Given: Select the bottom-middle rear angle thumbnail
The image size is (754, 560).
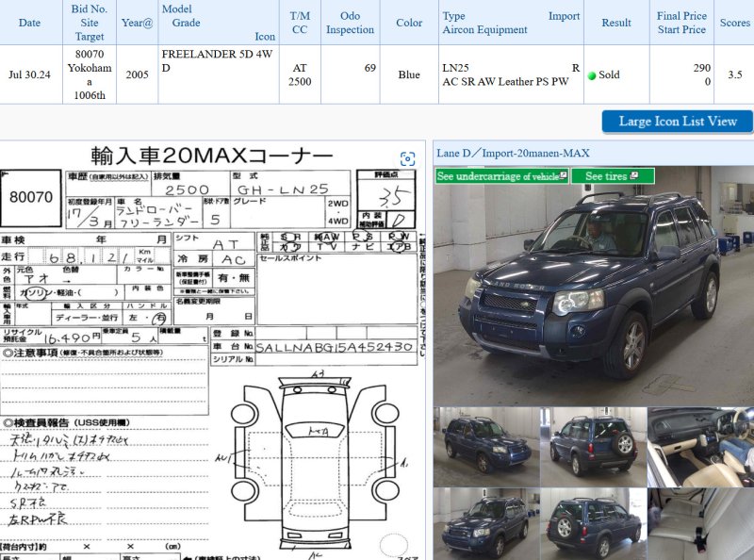Looking at the screenshot, I should [x=592, y=524].
